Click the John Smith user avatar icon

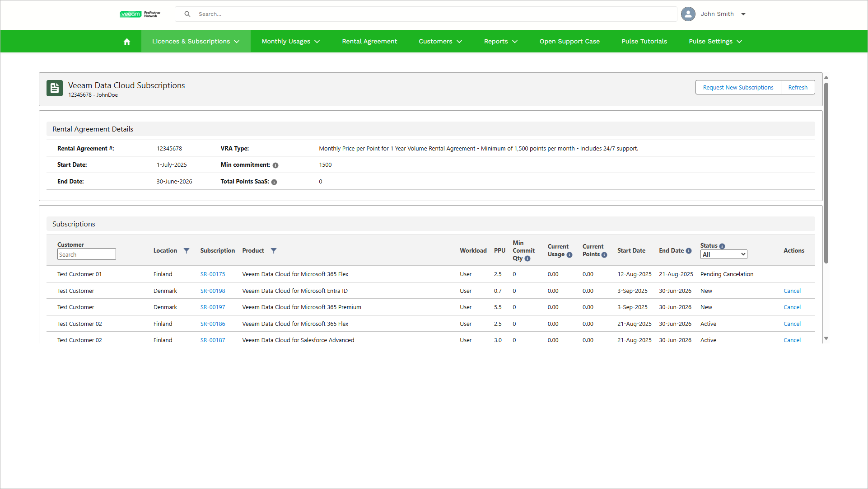[x=688, y=14]
